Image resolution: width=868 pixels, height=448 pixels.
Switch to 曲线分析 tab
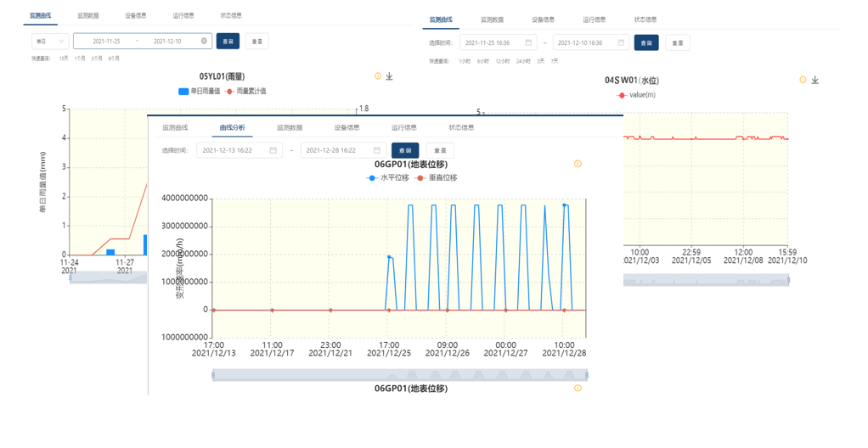(232, 128)
